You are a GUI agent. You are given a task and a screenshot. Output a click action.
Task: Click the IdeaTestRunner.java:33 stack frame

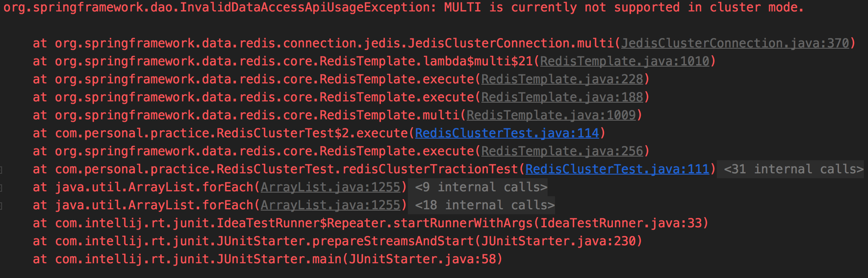pos(370,223)
